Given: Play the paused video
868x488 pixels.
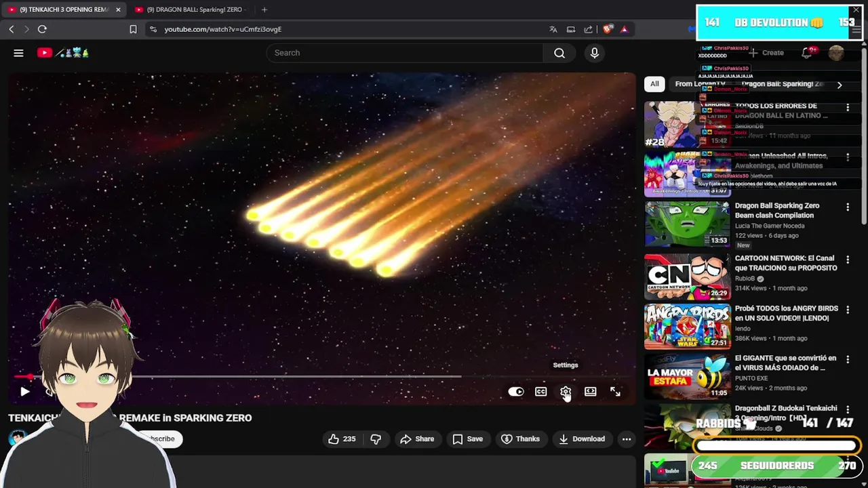Looking at the screenshot, I should pyautogui.click(x=24, y=391).
